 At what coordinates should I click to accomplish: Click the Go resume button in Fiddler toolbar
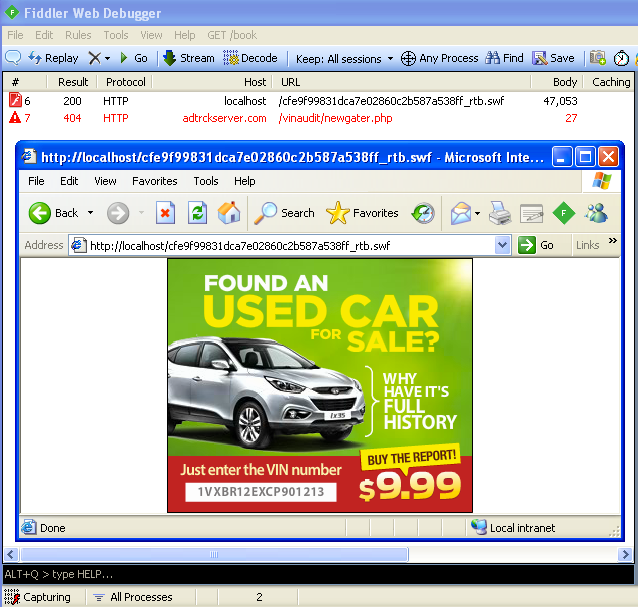pos(134,58)
